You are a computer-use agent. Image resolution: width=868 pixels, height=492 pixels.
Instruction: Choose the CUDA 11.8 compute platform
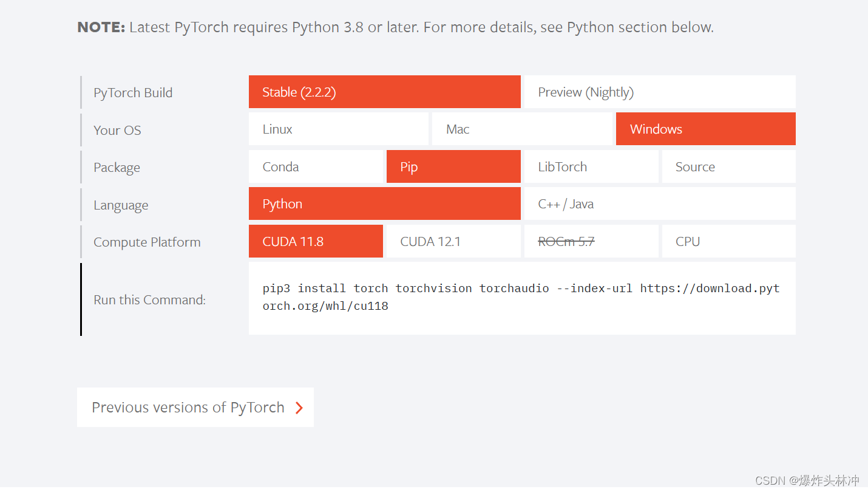tap(316, 242)
